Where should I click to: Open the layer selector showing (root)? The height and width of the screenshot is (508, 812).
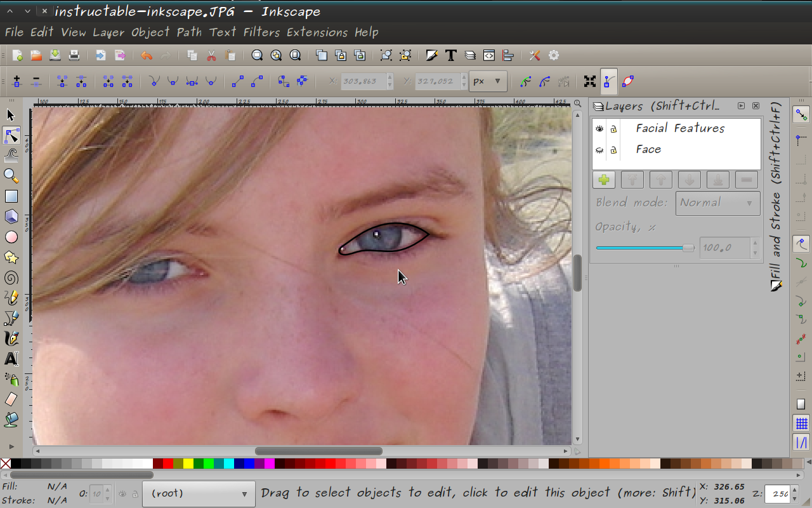(199, 493)
